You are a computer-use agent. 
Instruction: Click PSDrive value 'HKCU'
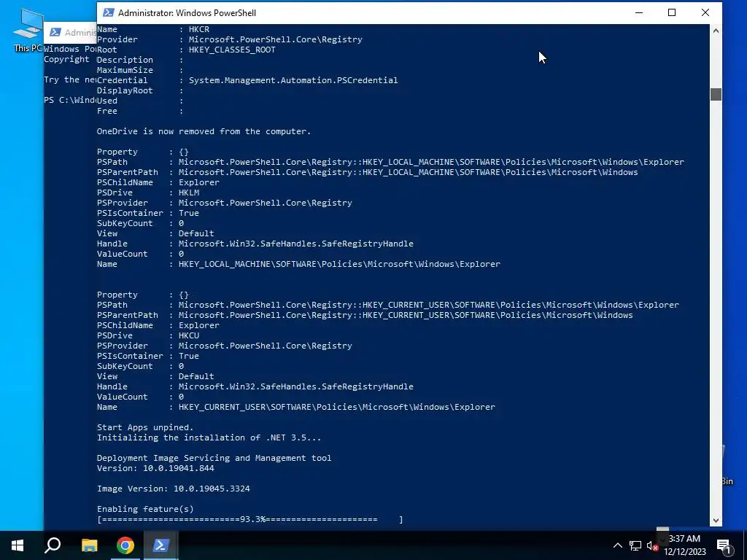pyautogui.click(x=189, y=335)
